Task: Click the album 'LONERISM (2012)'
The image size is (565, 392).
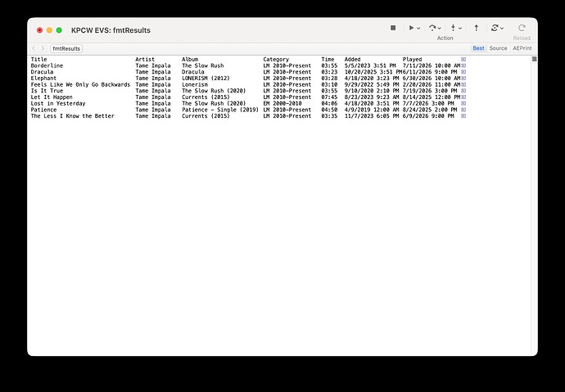Action: tap(206, 78)
